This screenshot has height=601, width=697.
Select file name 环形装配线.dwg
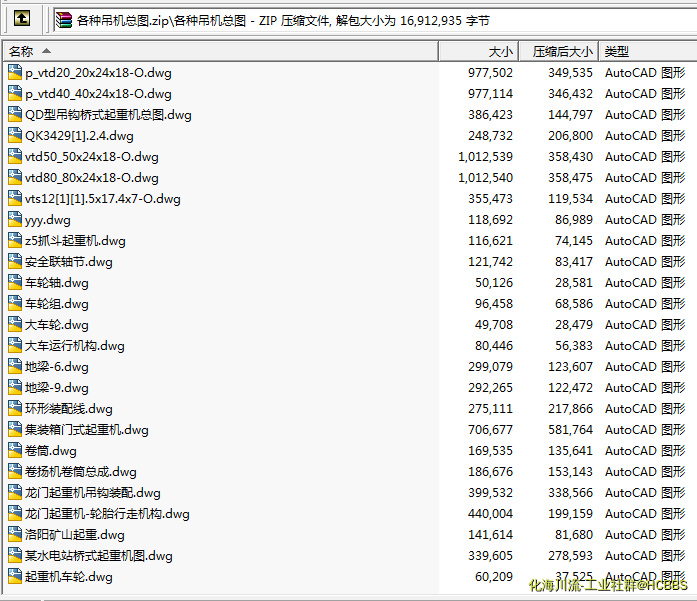[69, 409]
